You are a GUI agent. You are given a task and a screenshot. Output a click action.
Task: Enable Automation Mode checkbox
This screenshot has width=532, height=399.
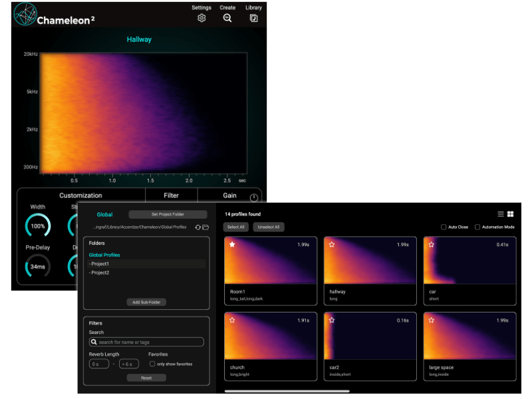pos(477,227)
